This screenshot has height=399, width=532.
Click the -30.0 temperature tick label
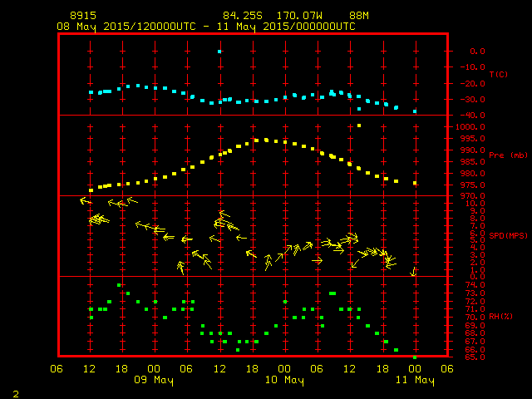pyautogui.click(x=473, y=100)
